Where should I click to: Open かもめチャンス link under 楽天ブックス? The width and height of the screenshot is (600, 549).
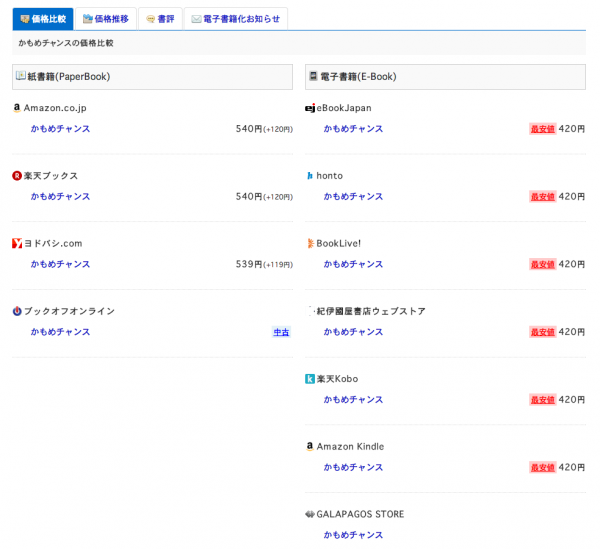[60, 196]
